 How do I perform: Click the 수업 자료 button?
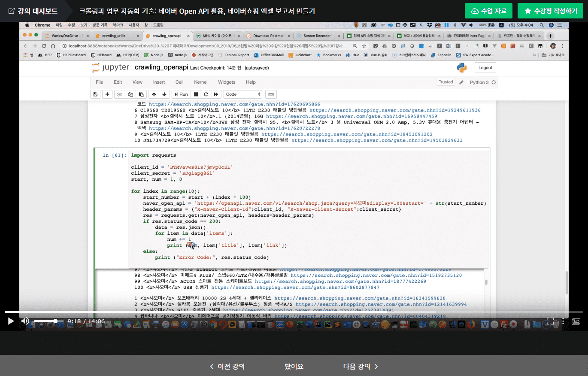(488, 11)
